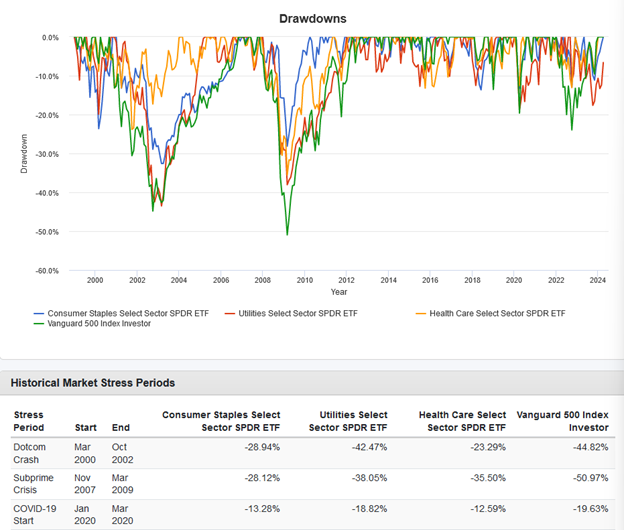Viewport: 624px width, 530px height.
Task: Click the COVID-19 Start row label
Action: 35,514
